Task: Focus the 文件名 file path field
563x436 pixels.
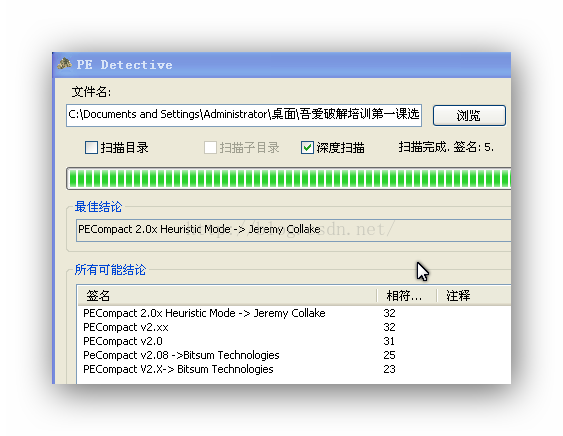Action: (x=244, y=115)
